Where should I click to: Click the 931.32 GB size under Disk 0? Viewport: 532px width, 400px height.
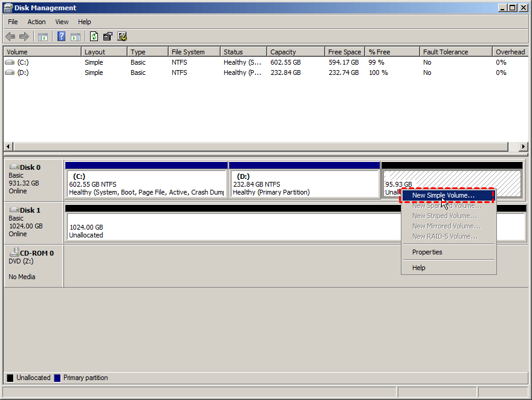coord(24,183)
